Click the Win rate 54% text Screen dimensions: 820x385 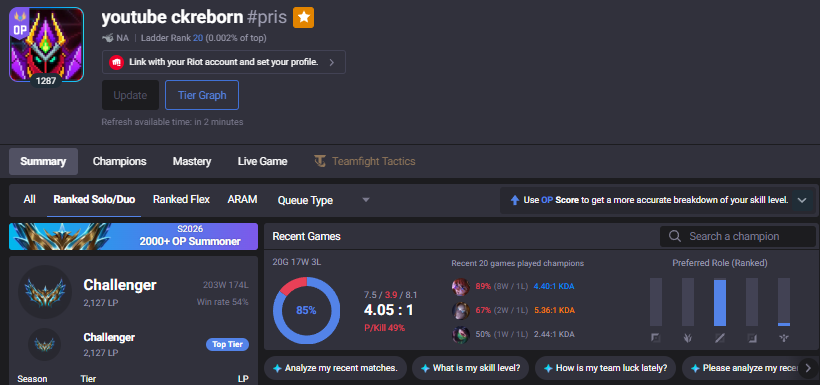[x=222, y=302]
